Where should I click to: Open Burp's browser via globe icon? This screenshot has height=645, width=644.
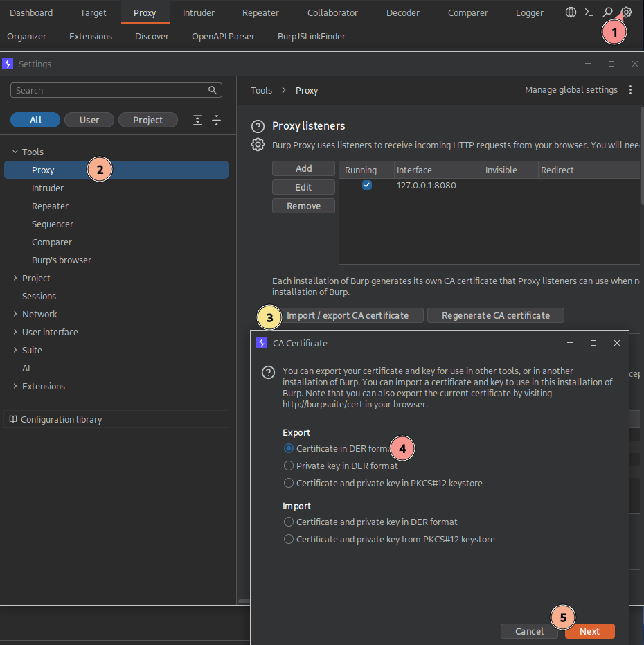[x=571, y=12]
